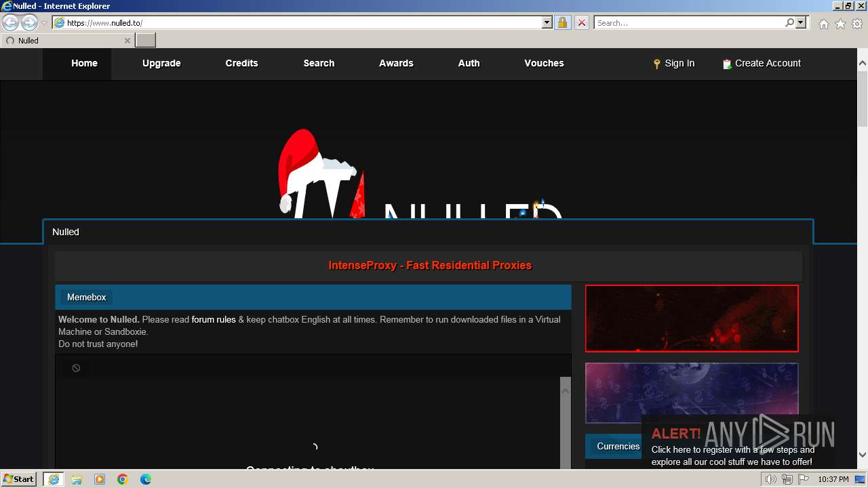Click the Create Account link
This screenshot has height=488, width=868.
tap(768, 63)
